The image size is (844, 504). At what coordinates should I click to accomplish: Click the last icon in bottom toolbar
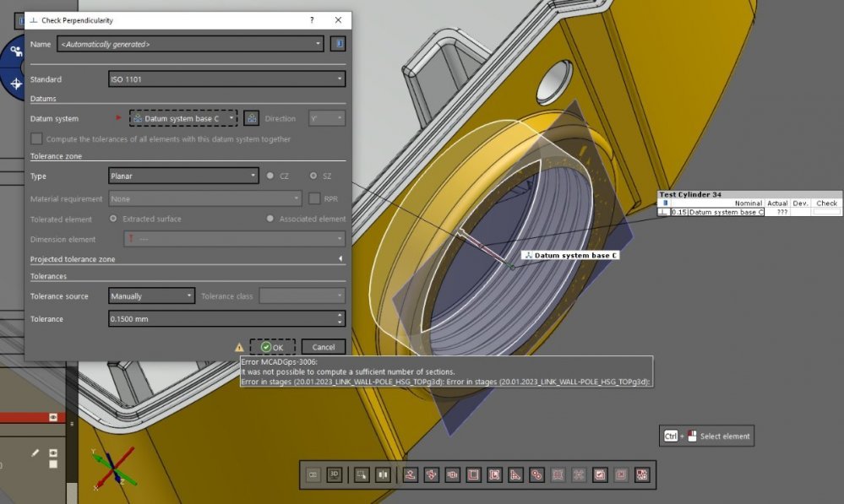(642, 474)
